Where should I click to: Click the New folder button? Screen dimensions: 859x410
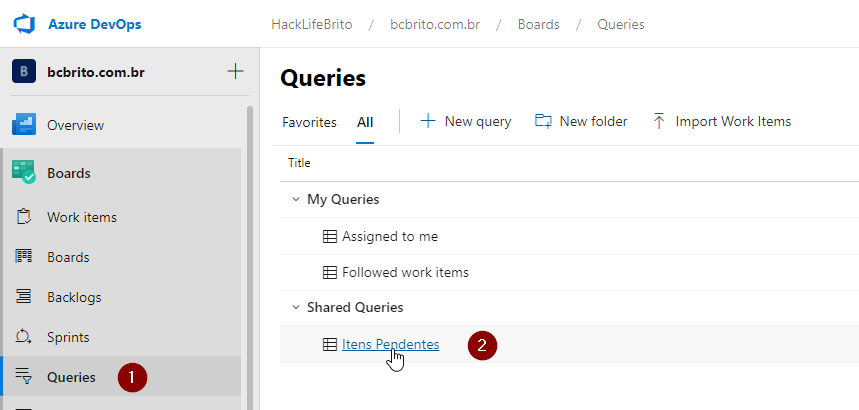581,121
